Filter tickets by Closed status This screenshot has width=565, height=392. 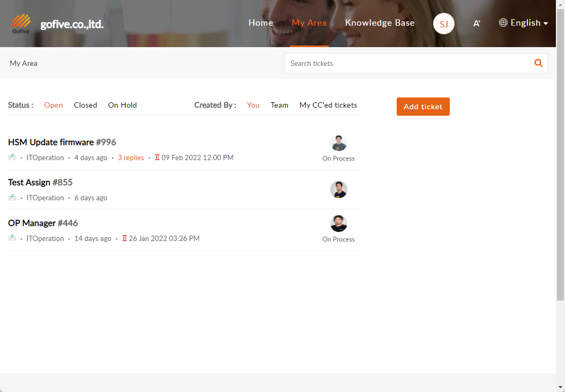[85, 105]
